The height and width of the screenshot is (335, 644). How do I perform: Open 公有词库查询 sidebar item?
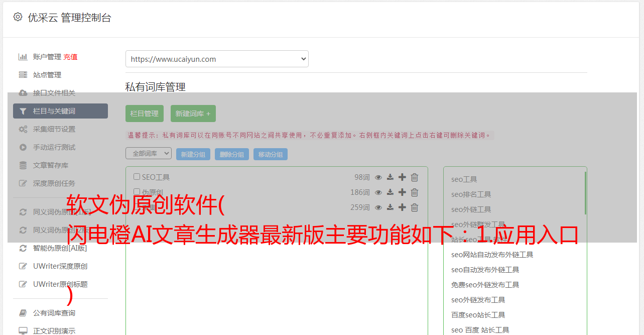pyautogui.click(x=54, y=313)
